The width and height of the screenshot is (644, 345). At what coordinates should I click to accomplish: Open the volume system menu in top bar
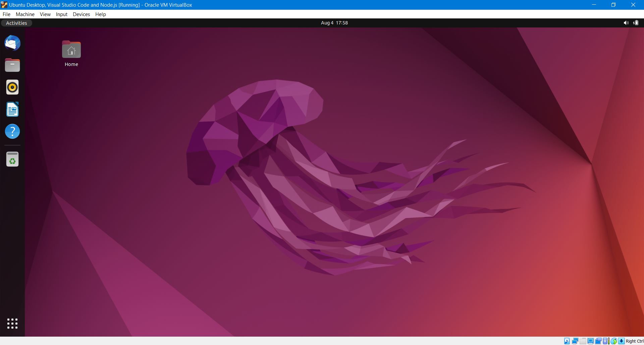click(x=626, y=23)
